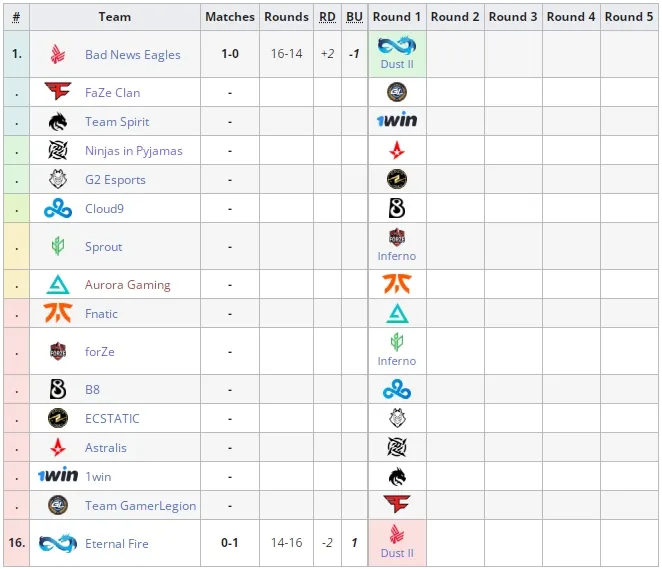
Task: Open the G2 Esports team link
Action: [x=115, y=180]
